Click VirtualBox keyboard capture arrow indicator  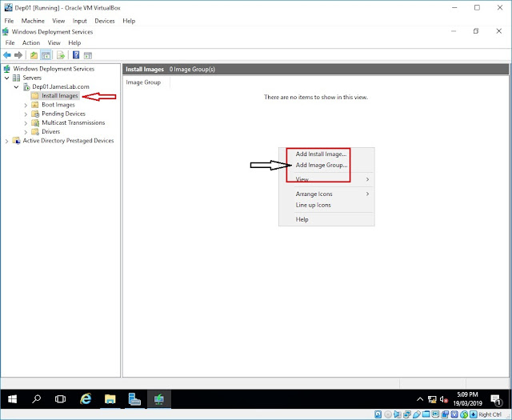[x=474, y=414]
